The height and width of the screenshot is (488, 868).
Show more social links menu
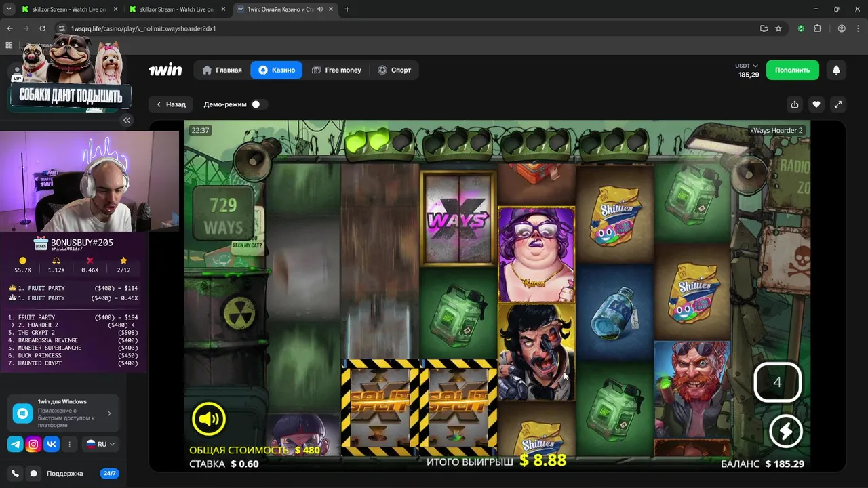(69, 445)
